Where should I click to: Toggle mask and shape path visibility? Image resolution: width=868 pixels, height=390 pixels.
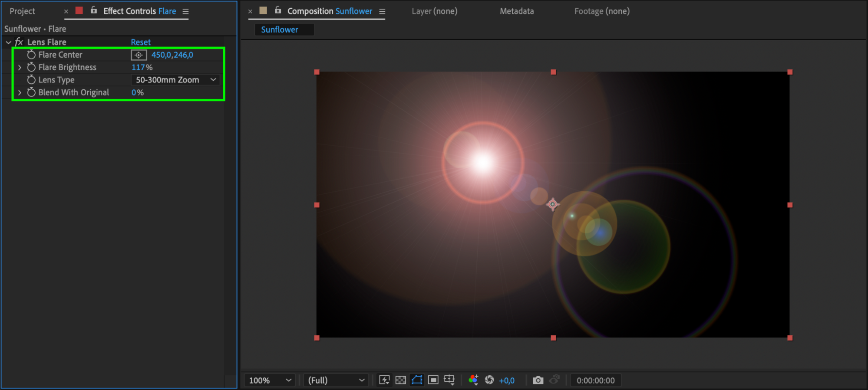[x=417, y=380]
